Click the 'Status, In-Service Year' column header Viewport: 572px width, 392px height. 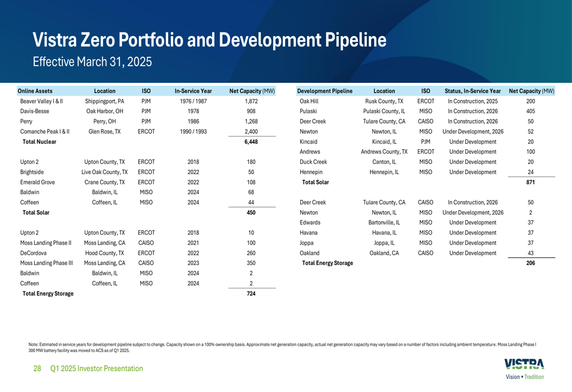tap(472, 91)
